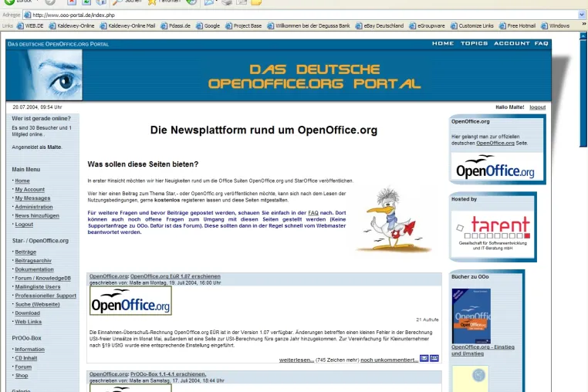This screenshot has width=588, height=392.
Task: Click the Favoriten star icon in the toolbar
Action: [x=152, y=2]
